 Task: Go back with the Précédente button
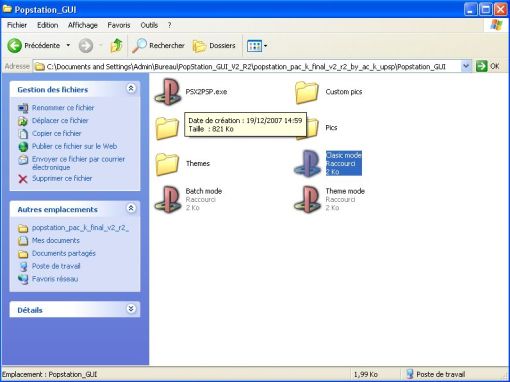(x=34, y=45)
